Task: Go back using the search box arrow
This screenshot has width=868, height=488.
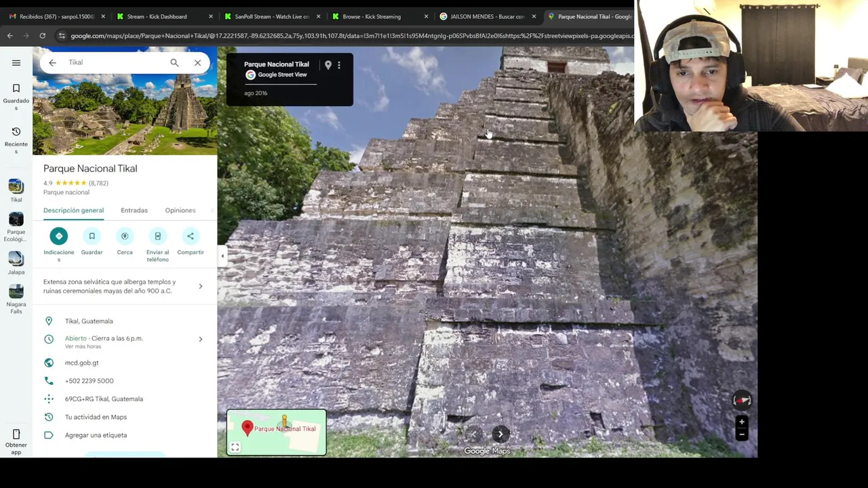Action: click(x=52, y=62)
